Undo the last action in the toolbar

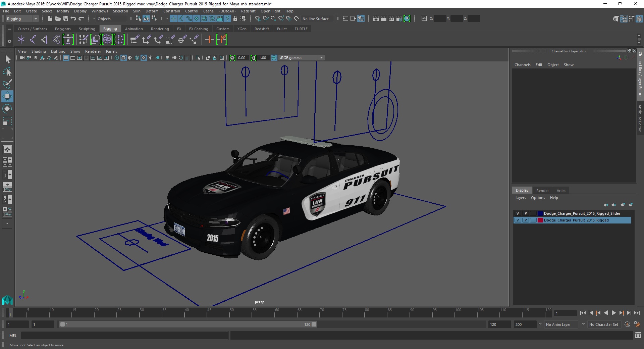(73, 19)
